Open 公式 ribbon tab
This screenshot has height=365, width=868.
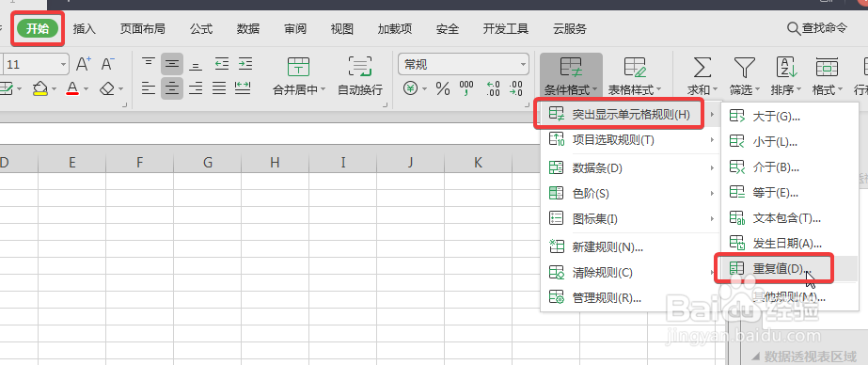click(x=201, y=29)
